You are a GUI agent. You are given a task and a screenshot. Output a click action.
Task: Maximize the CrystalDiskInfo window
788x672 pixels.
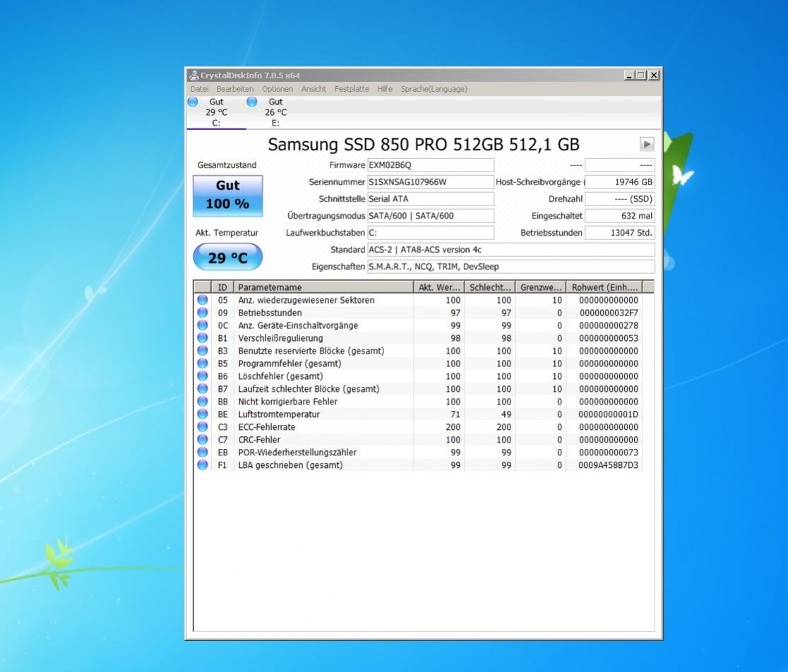point(640,76)
